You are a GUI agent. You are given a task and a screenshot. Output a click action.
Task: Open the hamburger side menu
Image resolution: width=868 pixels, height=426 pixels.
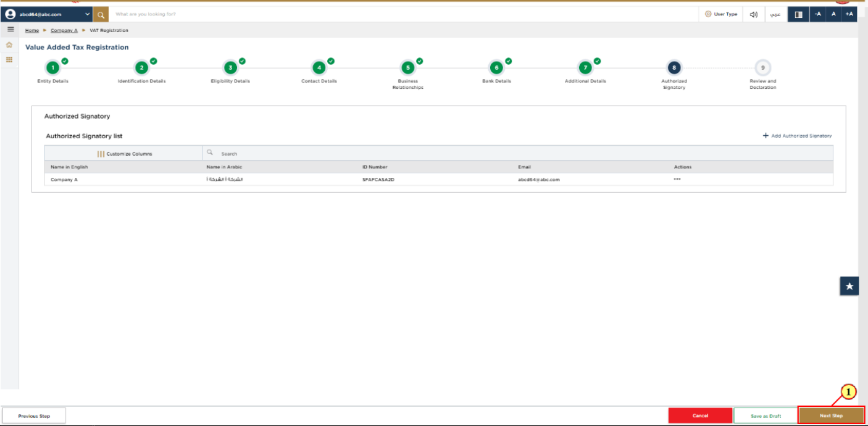10,30
